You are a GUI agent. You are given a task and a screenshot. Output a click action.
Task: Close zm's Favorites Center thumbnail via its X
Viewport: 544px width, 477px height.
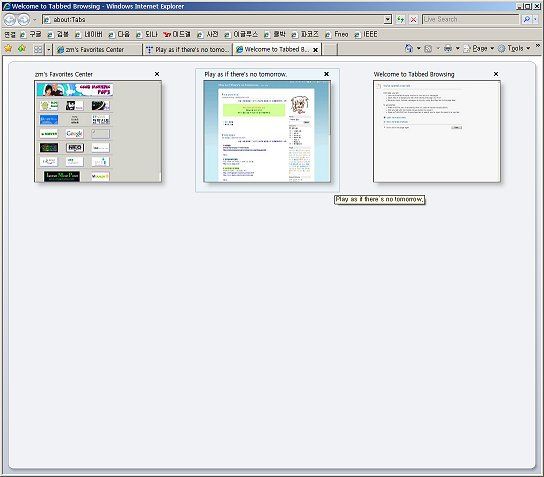[157, 74]
